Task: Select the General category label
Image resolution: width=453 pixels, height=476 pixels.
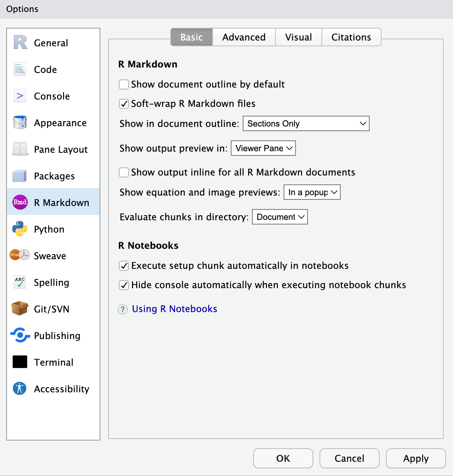Action: point(51,43)
